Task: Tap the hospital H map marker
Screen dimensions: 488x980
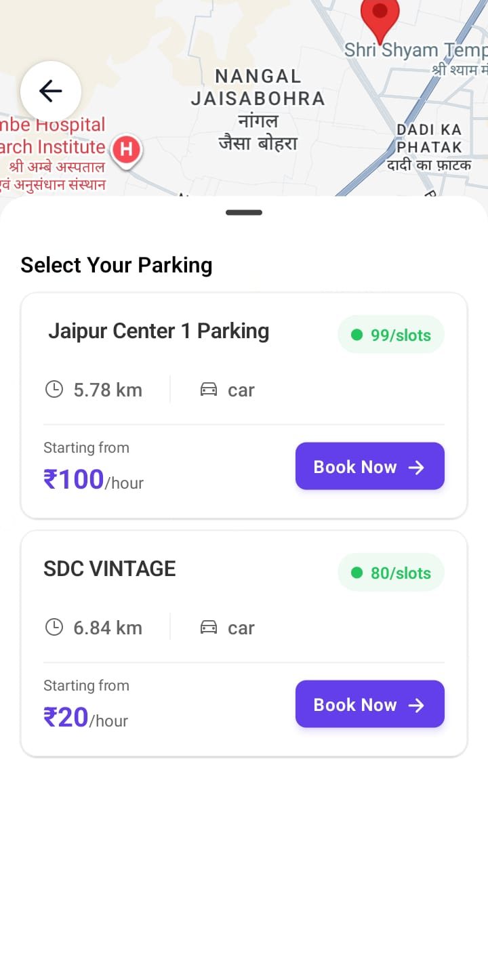Action: pyautogui.click(x=126, y=149)
